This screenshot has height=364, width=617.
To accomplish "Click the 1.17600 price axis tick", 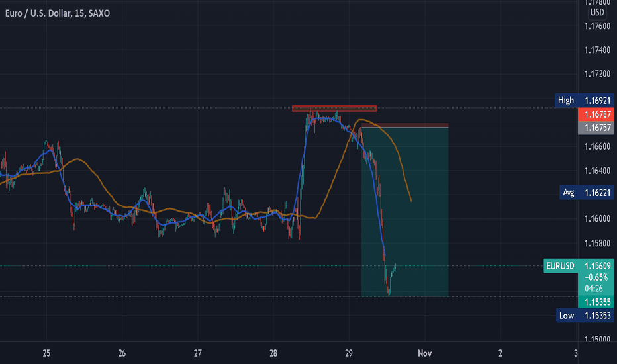I will tap(597, 26).
